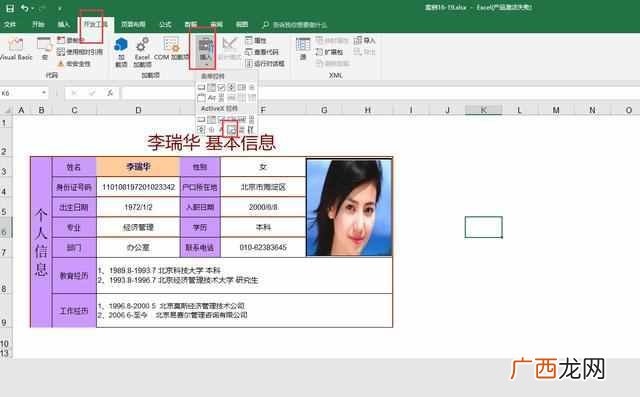The width and height of the screenshot is (640, 397).
Task: Select the 开发工具 (Developer) tab
Action: [x=96, y=24]
